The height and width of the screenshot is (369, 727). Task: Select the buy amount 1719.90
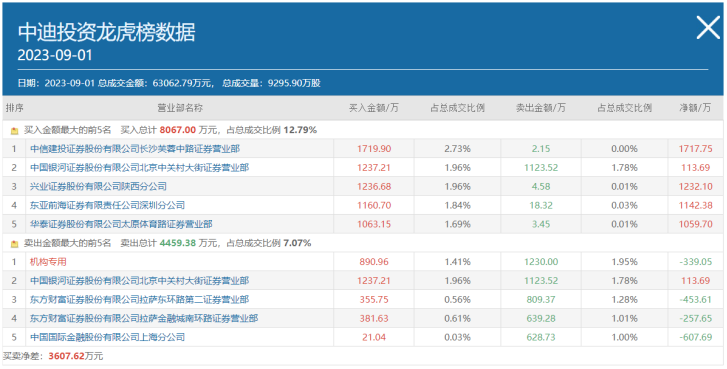(374, 149)
